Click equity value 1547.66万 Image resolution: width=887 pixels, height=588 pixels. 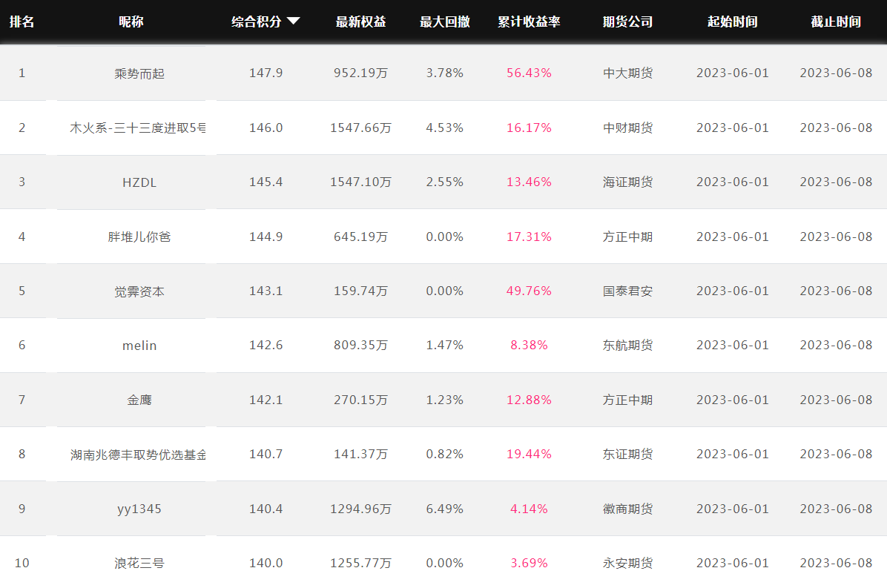361,128
